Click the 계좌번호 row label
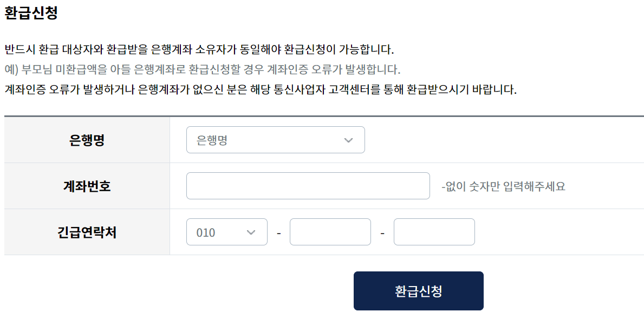 tap(87, 185)
